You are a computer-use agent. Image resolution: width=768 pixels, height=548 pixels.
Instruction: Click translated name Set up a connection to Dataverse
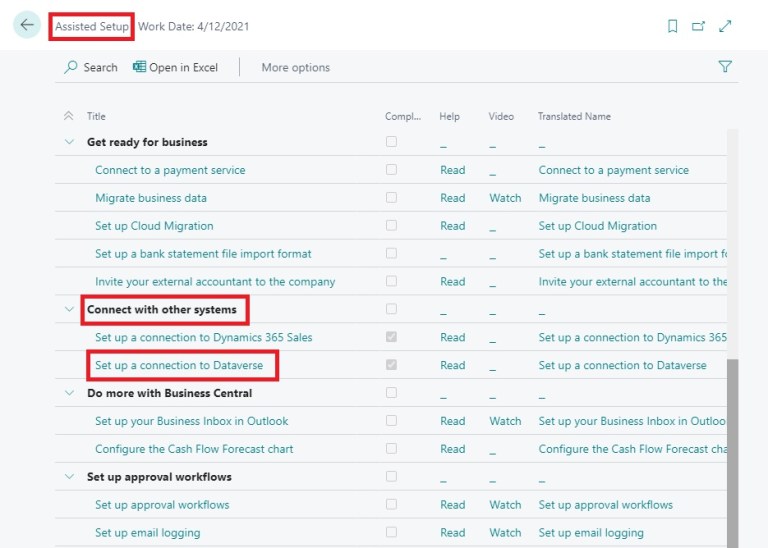pyautogui.click(x=622, y=365)
